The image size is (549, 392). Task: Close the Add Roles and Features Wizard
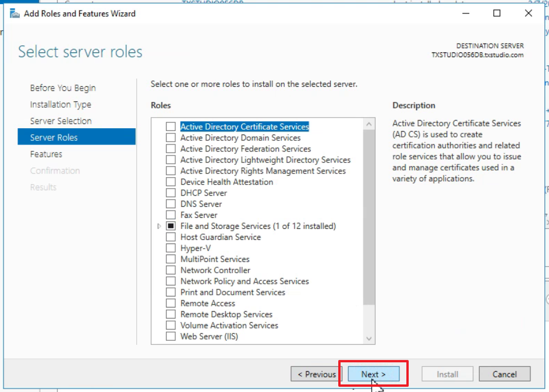coord(529,13)
